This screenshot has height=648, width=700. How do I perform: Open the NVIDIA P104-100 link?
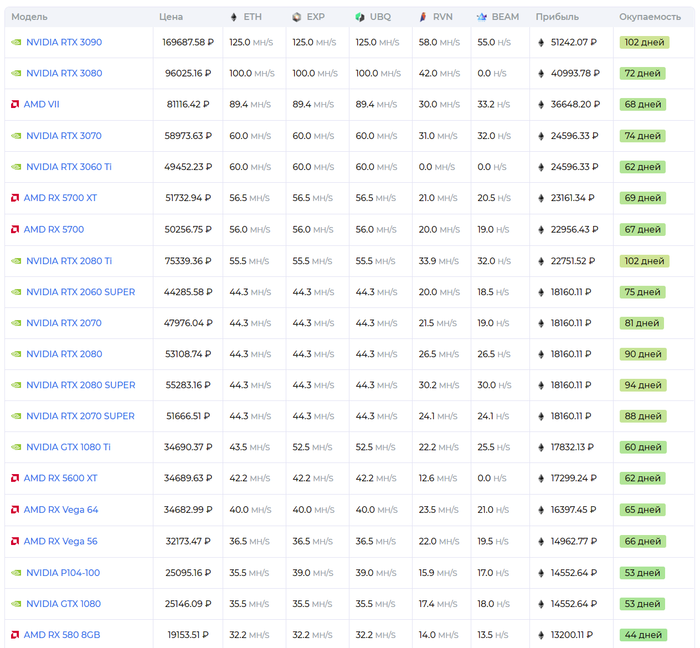pyautogui.click(x=63, y=572)
